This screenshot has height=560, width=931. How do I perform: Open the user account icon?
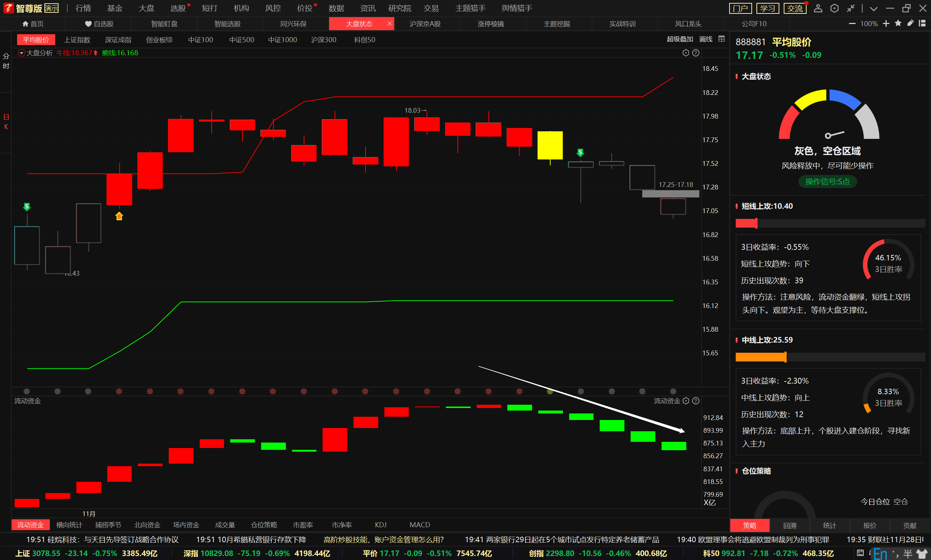pyautogui.click(x=818, y=8)
